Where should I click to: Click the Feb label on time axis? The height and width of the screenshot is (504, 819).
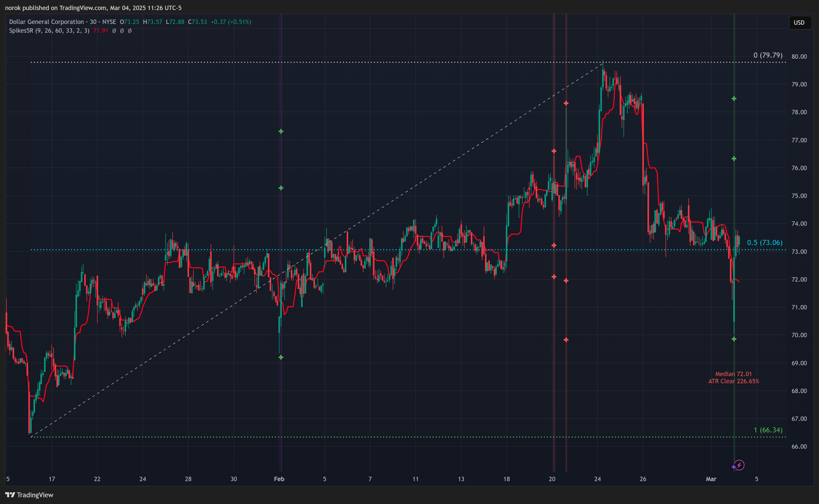[279, 479]
